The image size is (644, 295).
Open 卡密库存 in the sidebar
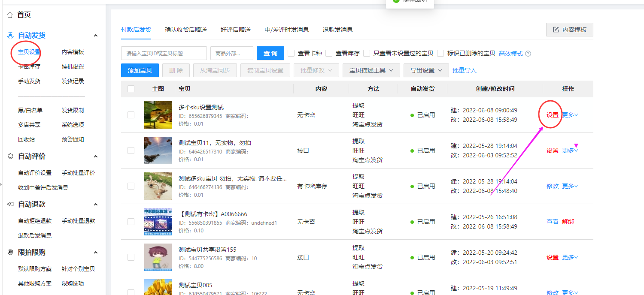tap(29, 66)
